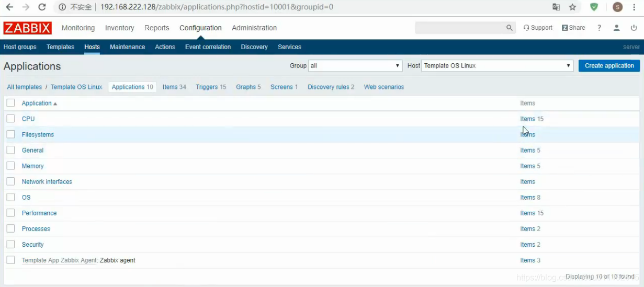Switch to the Web scenarios tab
Image resolution: width=644 pixels, height=287 pixels.
click(x=384, y=87)
